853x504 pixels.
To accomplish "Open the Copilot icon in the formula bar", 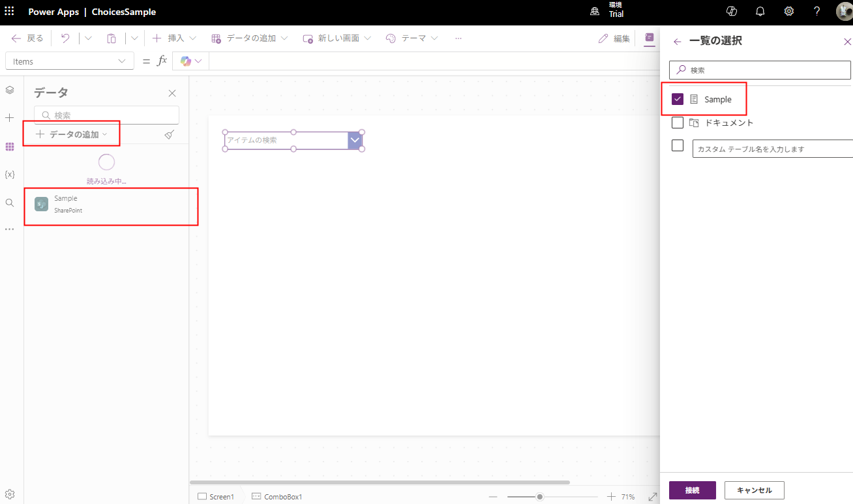I will tap(186, 61).
